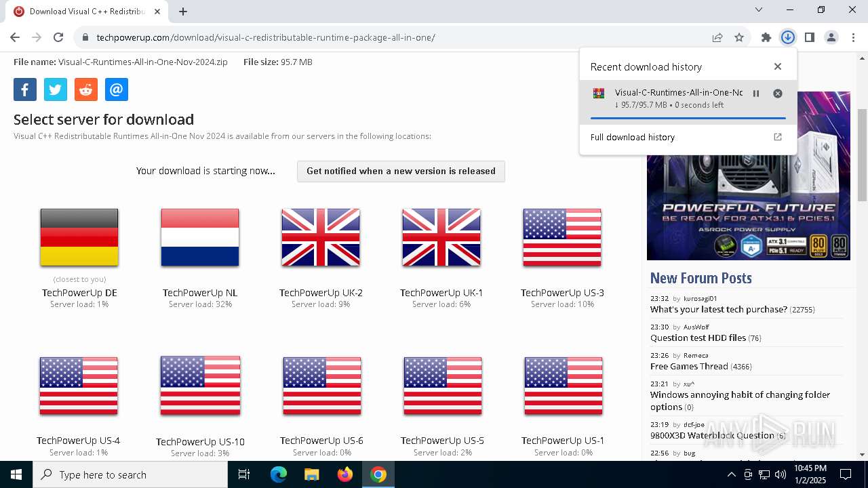Open notification center icon

coord(846,474)
